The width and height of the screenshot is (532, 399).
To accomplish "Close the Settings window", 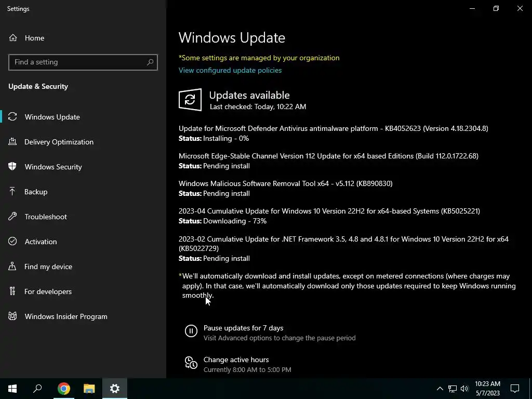I will (520, 8).
